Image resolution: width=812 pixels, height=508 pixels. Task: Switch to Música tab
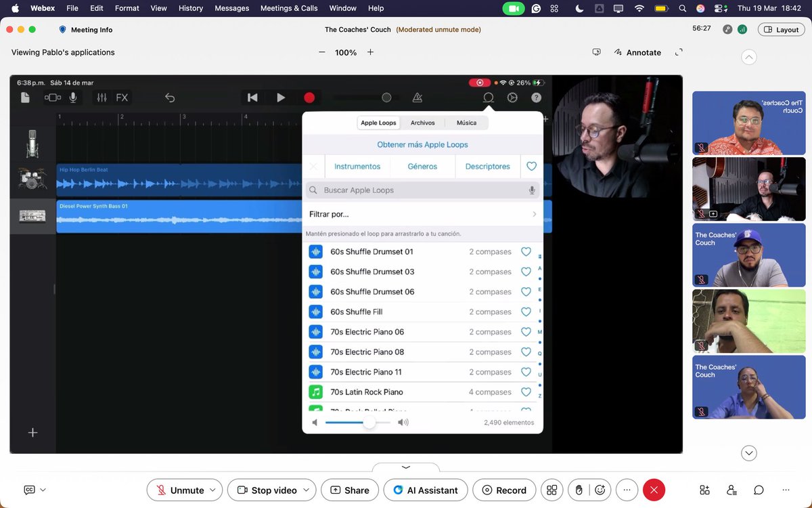coord(466,123)
